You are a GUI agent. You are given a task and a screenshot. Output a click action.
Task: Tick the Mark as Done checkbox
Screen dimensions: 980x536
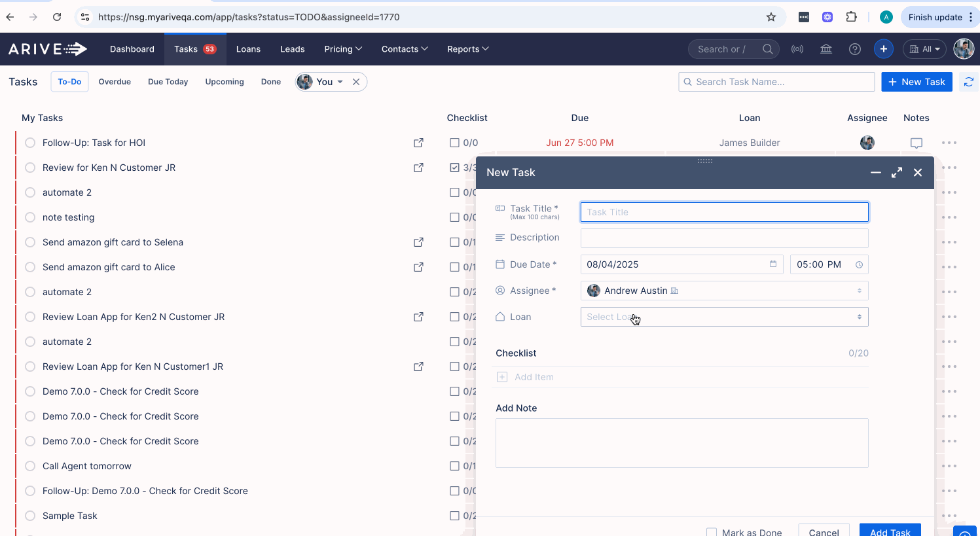click(x=712, y=533)
